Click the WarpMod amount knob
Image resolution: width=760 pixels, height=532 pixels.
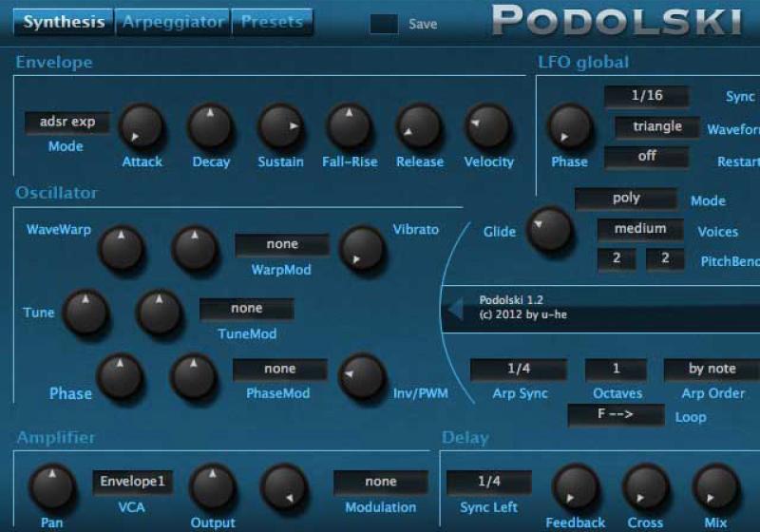point(195,249)
